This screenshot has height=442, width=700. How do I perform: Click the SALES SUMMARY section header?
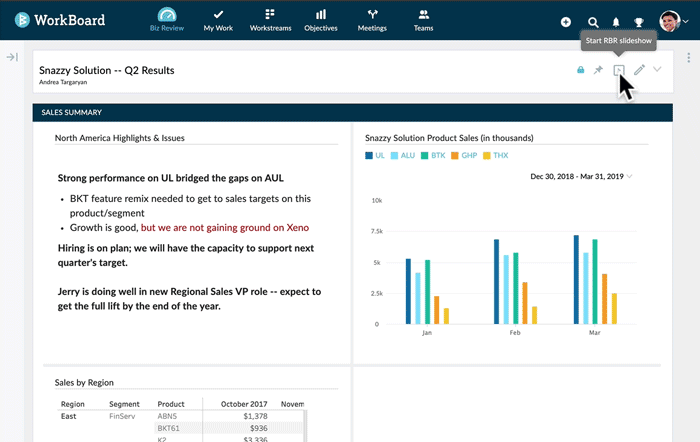[353, 113]
